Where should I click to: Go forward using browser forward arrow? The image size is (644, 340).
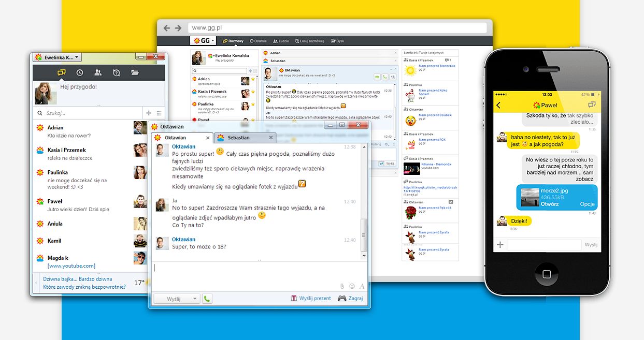pos(178,28)
